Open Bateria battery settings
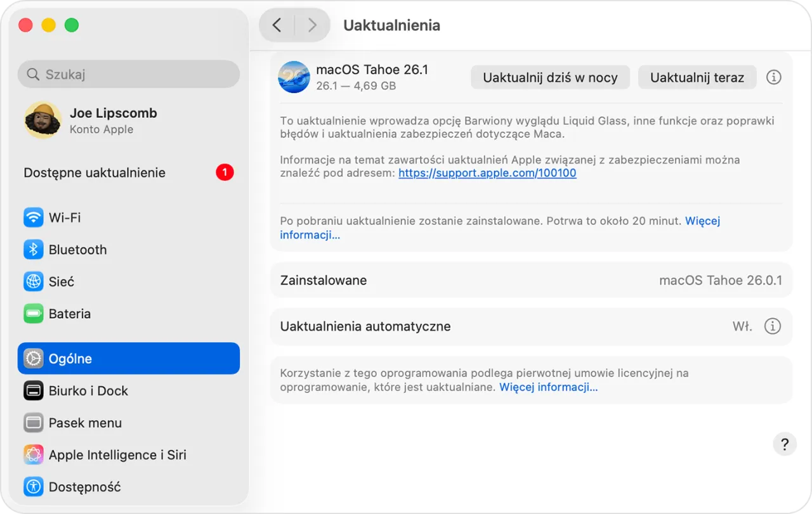 coord(69,314)
